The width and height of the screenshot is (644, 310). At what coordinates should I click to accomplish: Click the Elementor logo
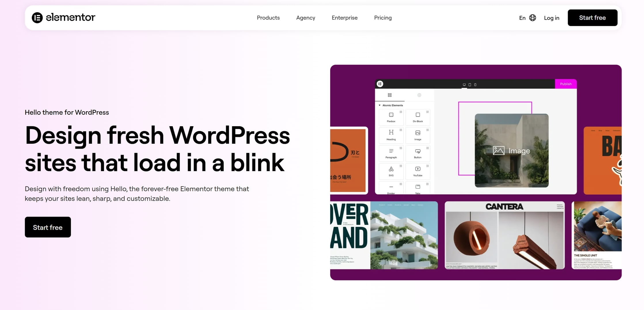[x=63, y=18]
